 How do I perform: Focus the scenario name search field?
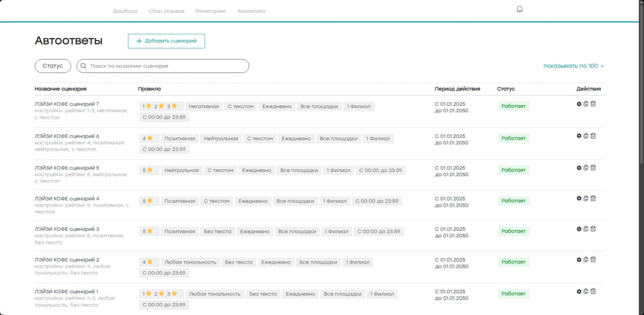tap(163, 66)
